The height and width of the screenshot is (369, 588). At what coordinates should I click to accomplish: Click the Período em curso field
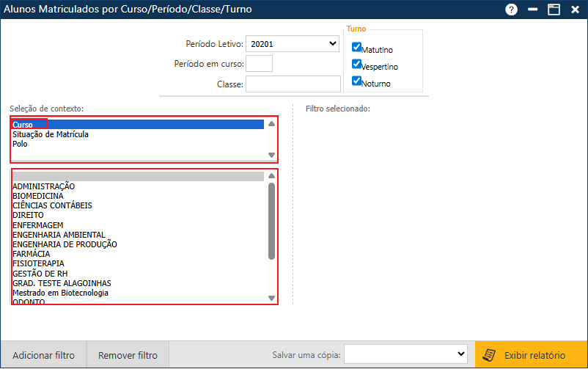click(x=259, y=64)
